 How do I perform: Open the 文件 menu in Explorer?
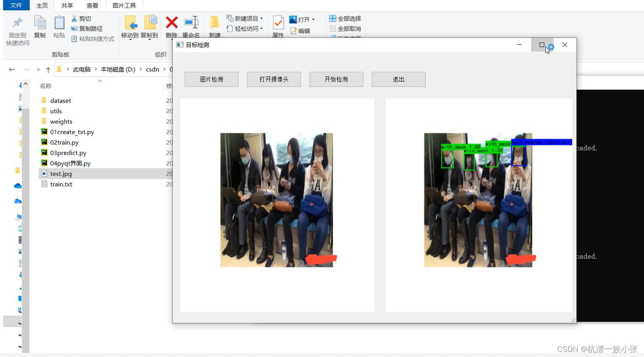16,5
